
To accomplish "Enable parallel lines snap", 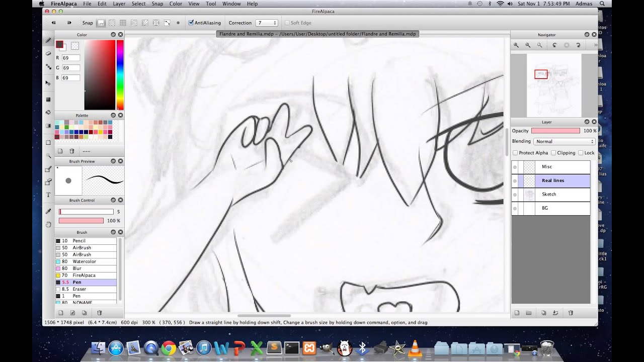I will [x=112, y=23].
